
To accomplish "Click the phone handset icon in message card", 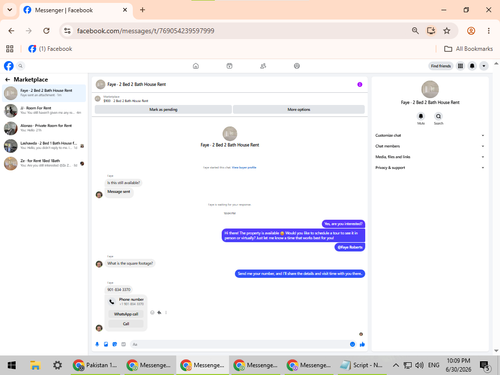I will point(112,302).
